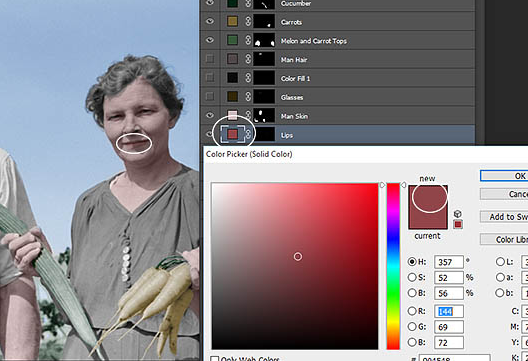Image resolution: width=528 pixels, height=361 pixels.
Task: Select the blue B radio button
Action: [x=412, y=342]
